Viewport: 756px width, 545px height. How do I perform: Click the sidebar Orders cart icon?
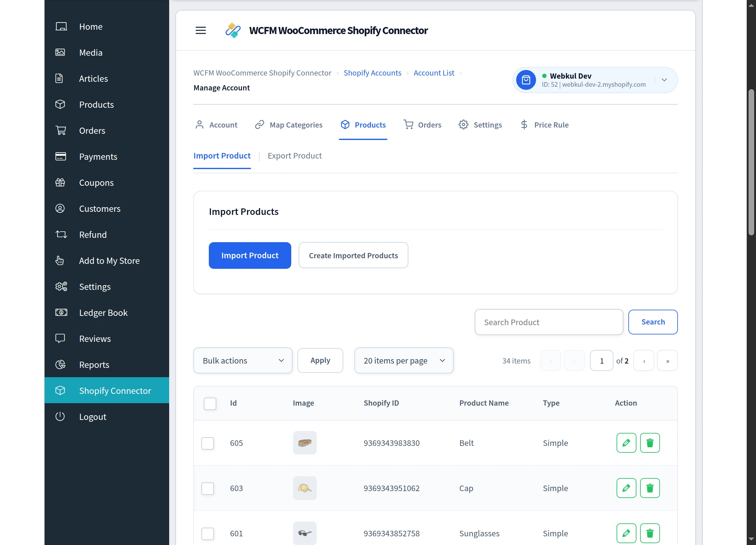(61, 131)
